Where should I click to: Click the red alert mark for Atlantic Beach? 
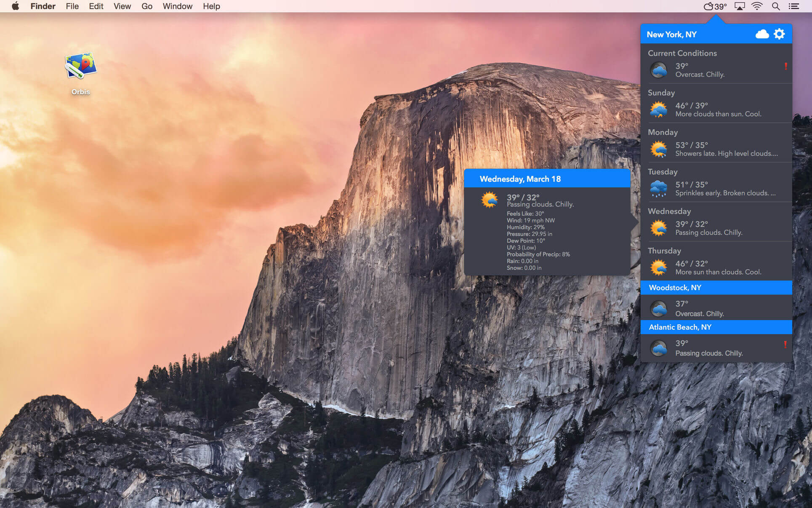tap(785, 344)
